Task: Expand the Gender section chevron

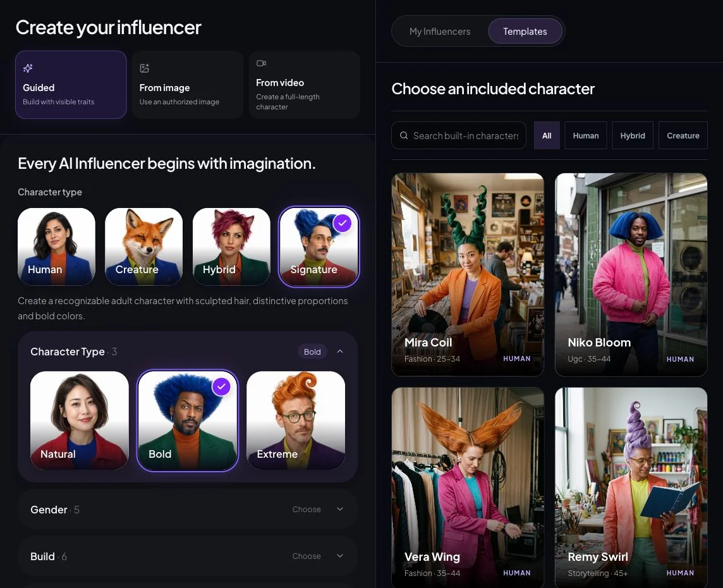Action: click(x=340, y=509)
